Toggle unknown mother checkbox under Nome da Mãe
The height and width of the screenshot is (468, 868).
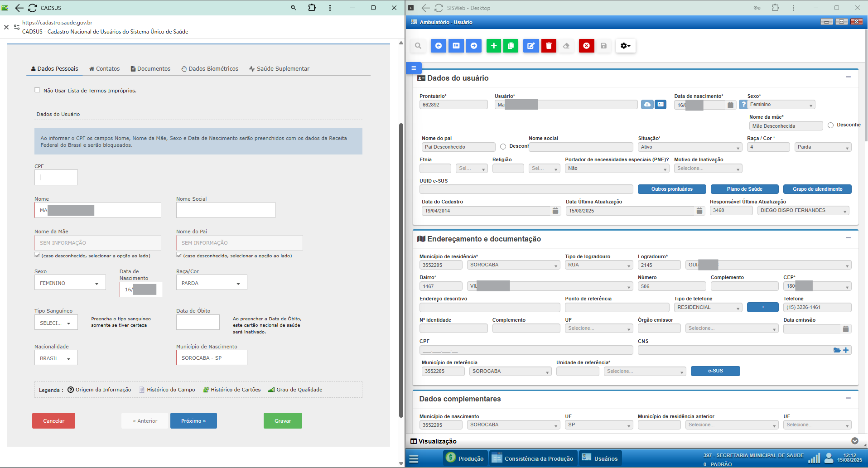tap(37, 255)
